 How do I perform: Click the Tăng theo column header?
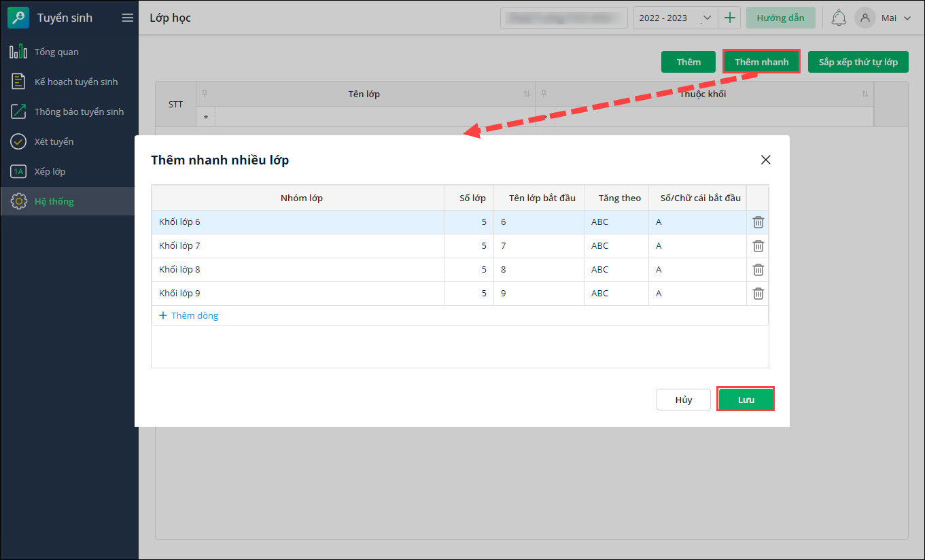pos(616,198)
